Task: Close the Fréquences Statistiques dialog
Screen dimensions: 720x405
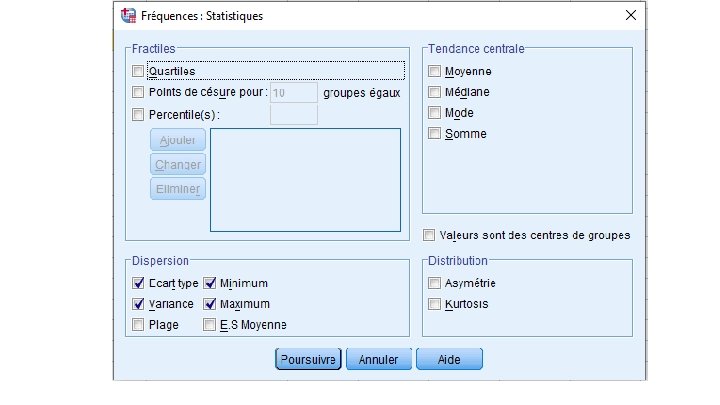Action: point(630,16)
